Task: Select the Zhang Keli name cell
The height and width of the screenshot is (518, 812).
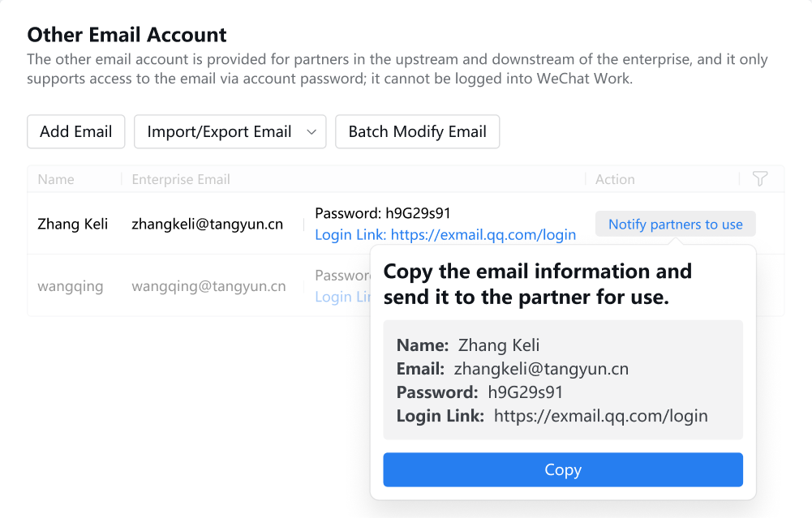Action: coord(73,225)
